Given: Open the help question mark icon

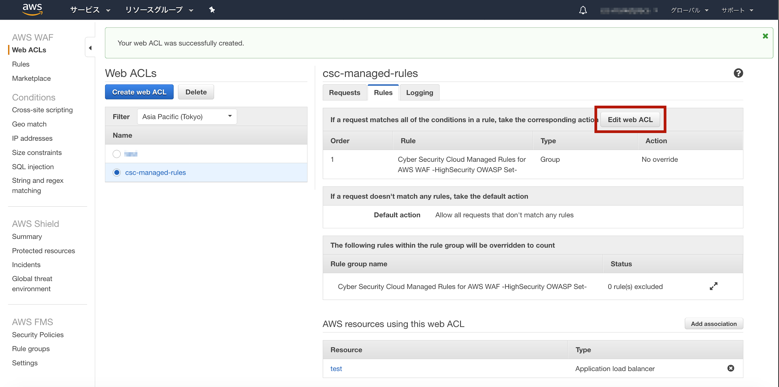Looking at the screenshot, I should click(738, 74).
